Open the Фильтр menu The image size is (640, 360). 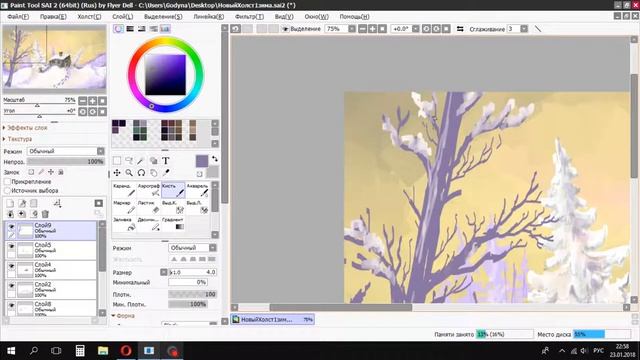[249, 17]
